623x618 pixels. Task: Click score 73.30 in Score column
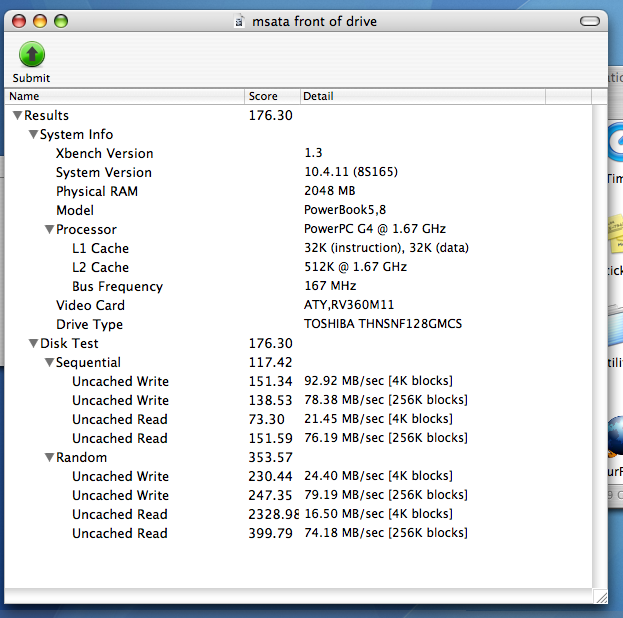[267, 419]
